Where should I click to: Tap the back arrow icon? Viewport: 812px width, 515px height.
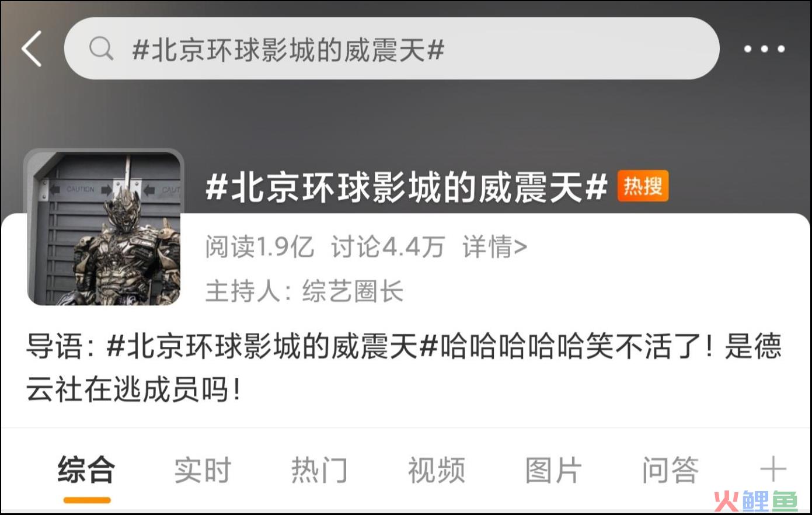[32, 48]
